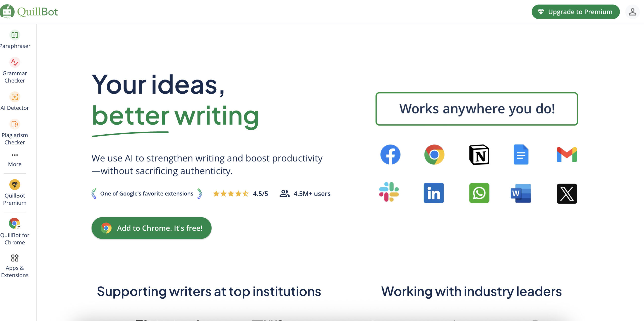This screenshot has width=644, height=321.
Task: Click the QuillBot logo
Action: pyautogui.click(x=29, y=12)
